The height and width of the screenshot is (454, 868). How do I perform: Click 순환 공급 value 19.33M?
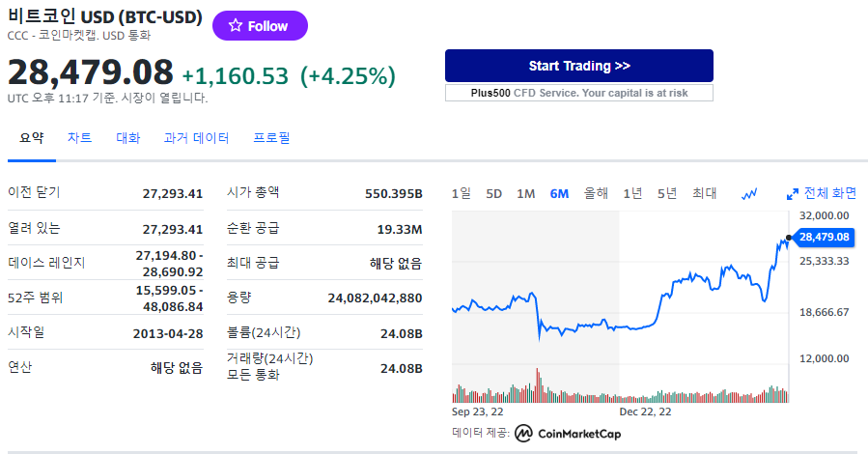400,229
